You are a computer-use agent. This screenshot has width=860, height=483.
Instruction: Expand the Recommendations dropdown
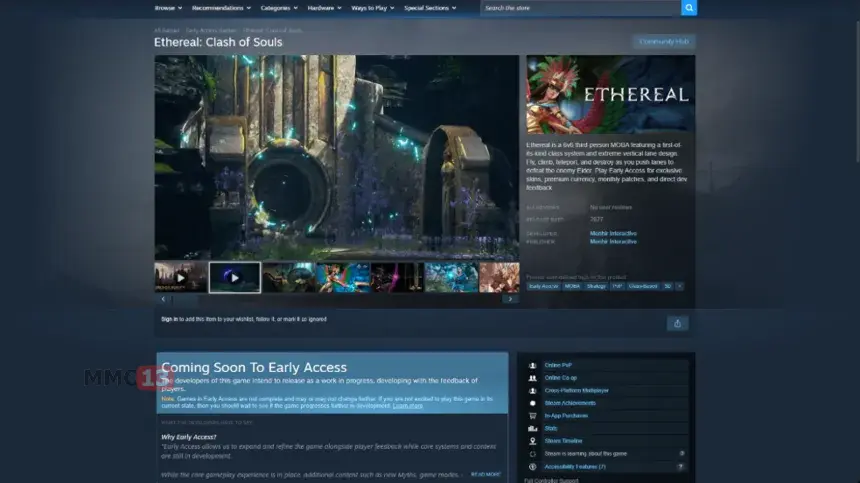[220, 8]
